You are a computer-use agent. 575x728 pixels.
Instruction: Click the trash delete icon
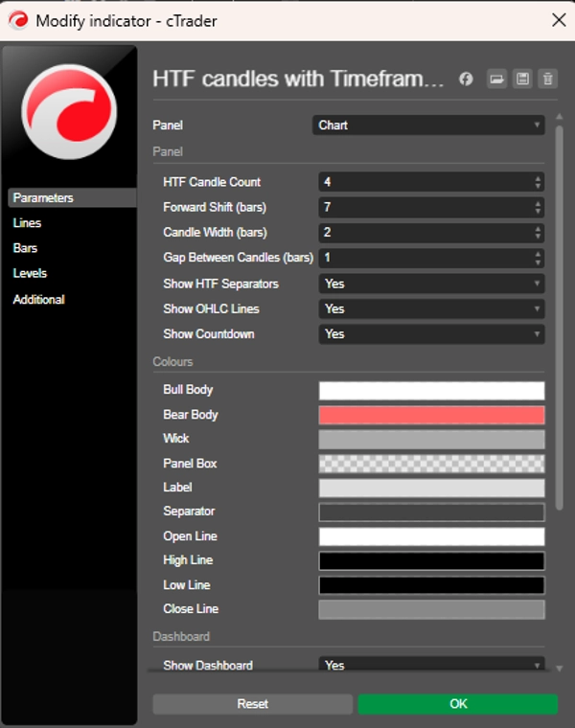[547, 80]
